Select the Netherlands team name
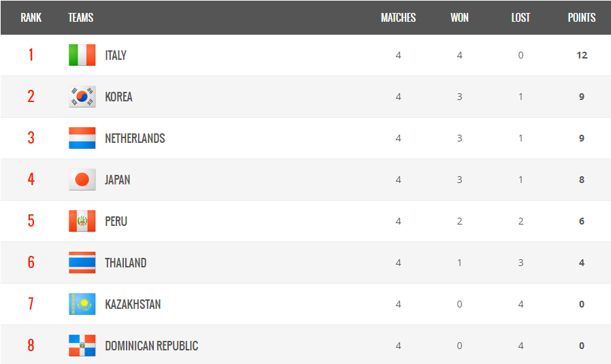The height and width of the screenshot is (364, 611). pyautogui.click(x=135, y=138)
